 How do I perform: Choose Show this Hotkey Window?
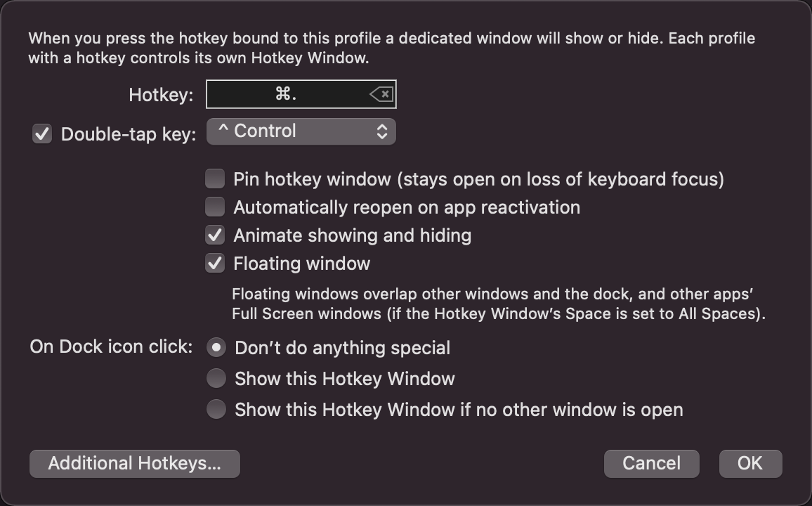point(216,378)
